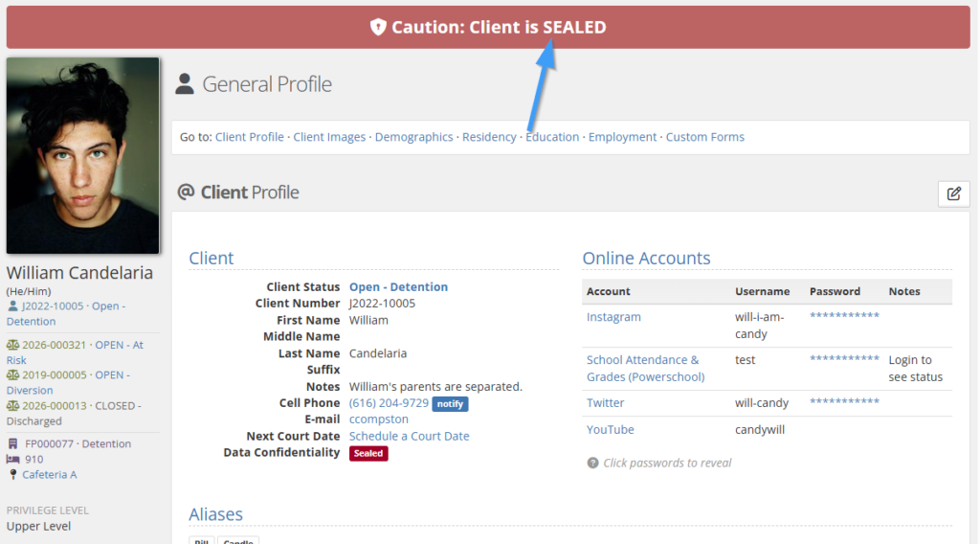
Task: Open the YouTube account link
Action: (x=610, y=430)
